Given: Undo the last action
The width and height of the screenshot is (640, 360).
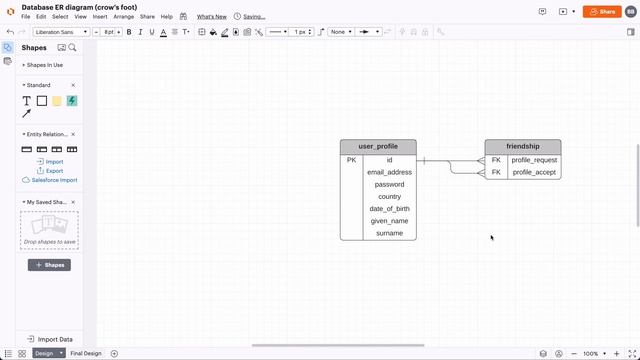Looking at the screenshot, I should [x=10, y=32].
